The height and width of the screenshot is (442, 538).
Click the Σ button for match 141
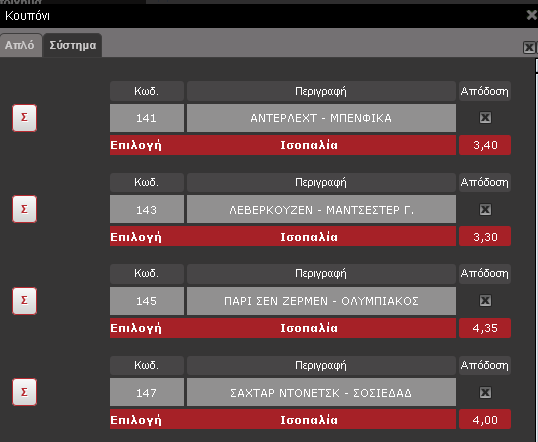click(24, 118)
